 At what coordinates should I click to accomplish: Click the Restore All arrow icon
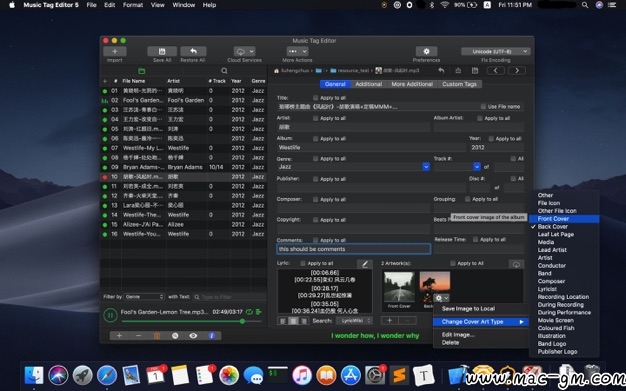coord(193,51)
